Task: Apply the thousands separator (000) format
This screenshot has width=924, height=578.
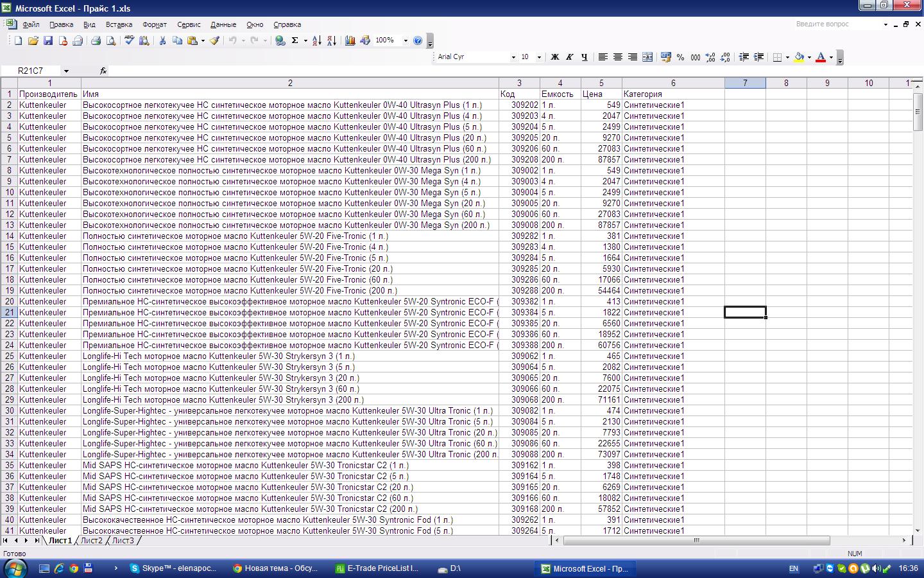Action: [696, 57]
